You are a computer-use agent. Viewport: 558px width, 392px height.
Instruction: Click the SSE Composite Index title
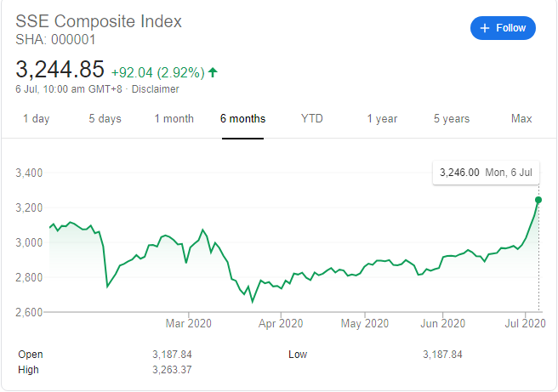pos(99,21)
